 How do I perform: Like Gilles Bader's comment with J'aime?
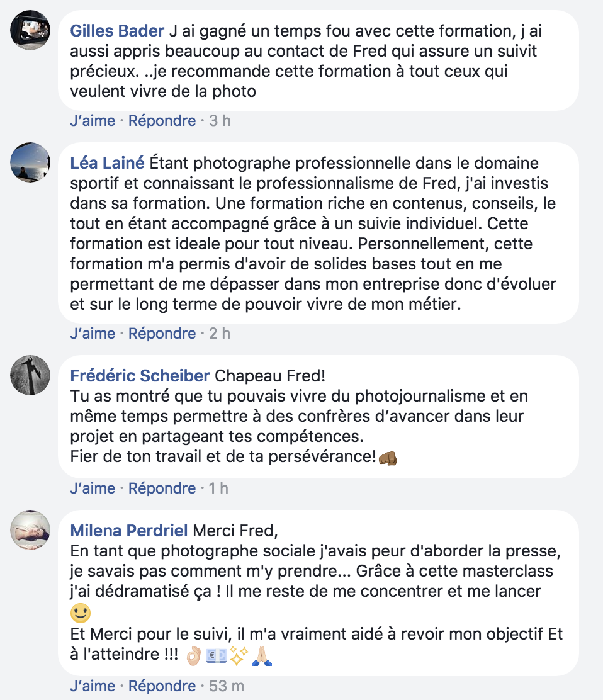click(x=93, y=120)
